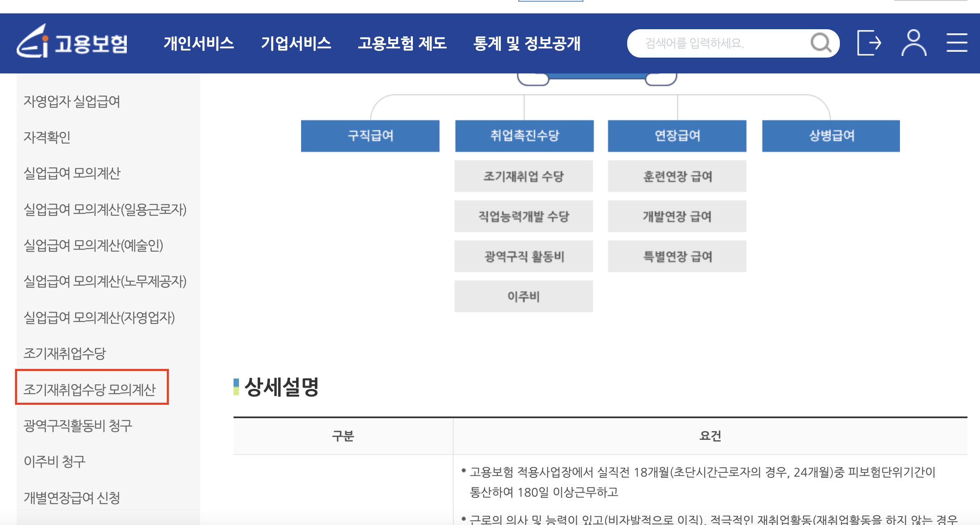Click the 상병급여 box in the diagram
The height and width of the screenshot is (525, 980).
pyautogui.click(x=831, y=136)
